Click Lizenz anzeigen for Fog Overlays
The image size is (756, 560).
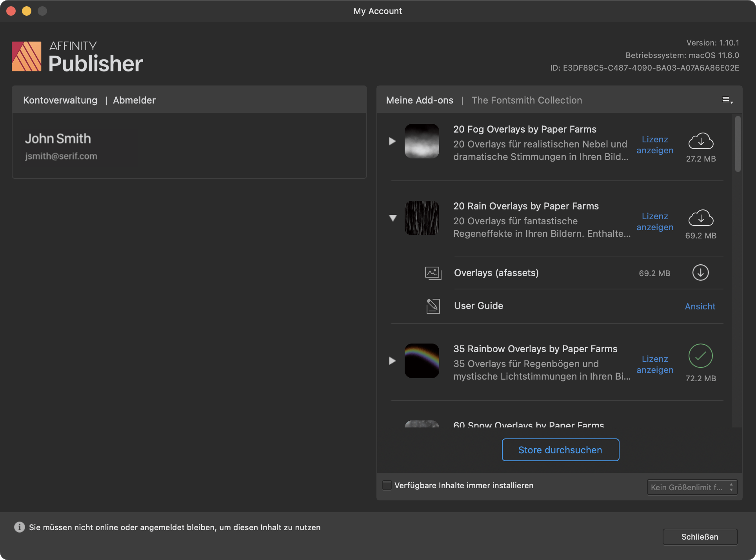coord(655,144)
